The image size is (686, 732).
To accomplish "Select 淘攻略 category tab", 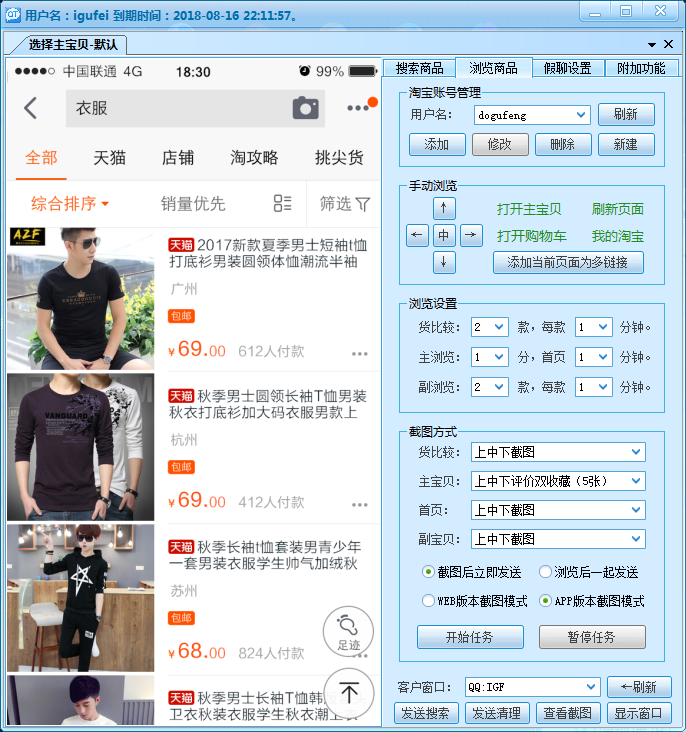I will click(x=254, y=158).
